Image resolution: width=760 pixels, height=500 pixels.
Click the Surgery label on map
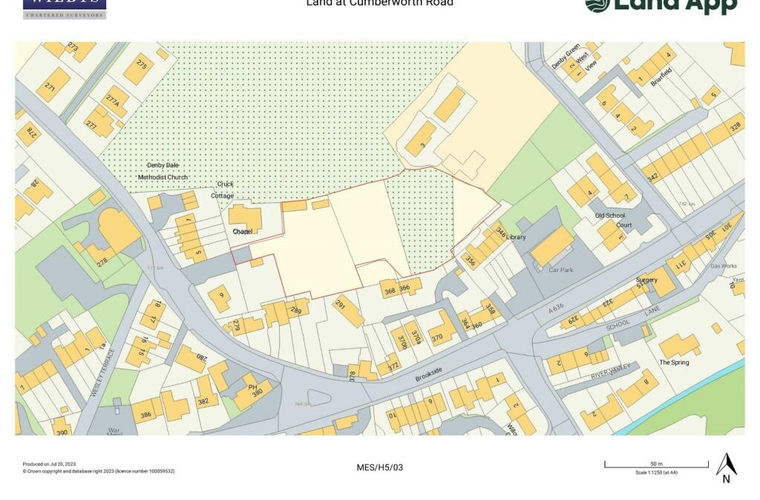tap(647, 280)
